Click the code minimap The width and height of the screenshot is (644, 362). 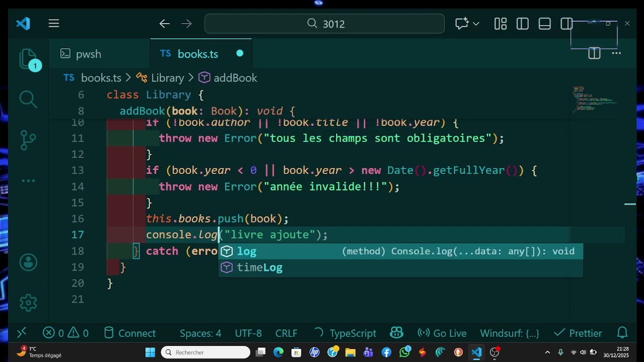point(595,99)
